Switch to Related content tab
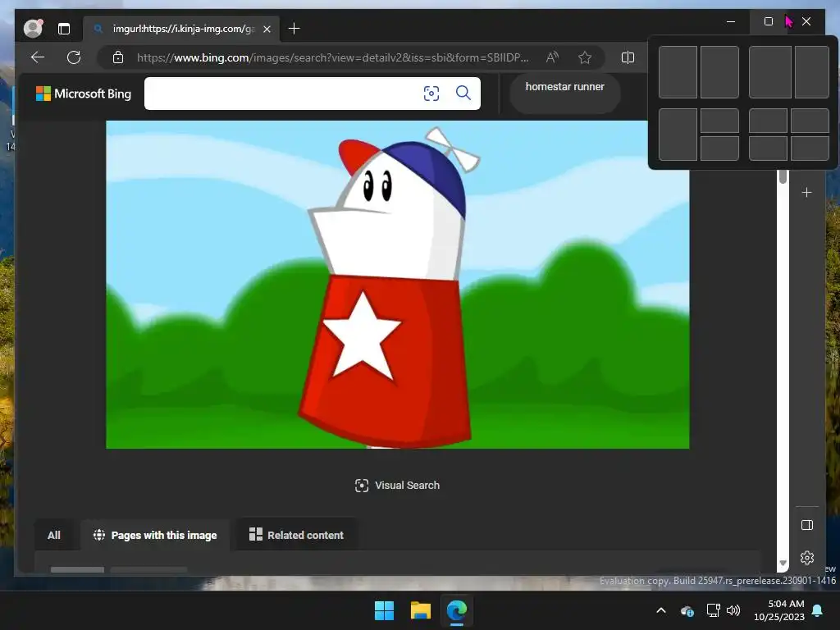840x630 pixels. click(297, 535)
